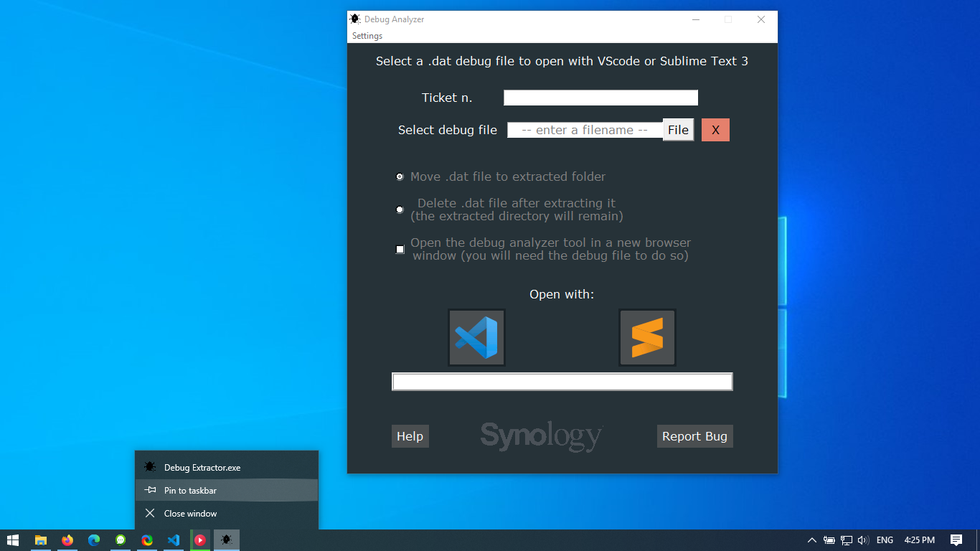Screen dimensions: 980x551
Task: Close the Debug Analyzer window
Action: [x=761, y=19]
